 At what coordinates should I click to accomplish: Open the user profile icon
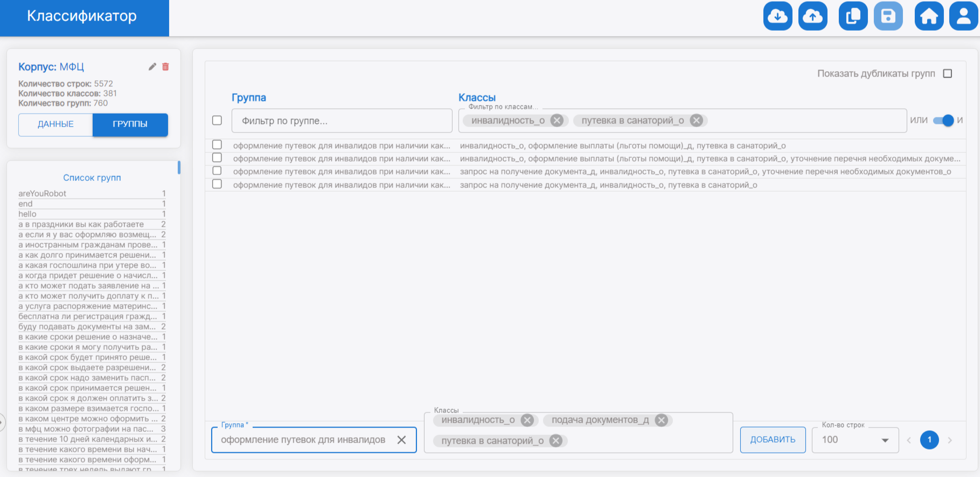(x=963, y=16)
